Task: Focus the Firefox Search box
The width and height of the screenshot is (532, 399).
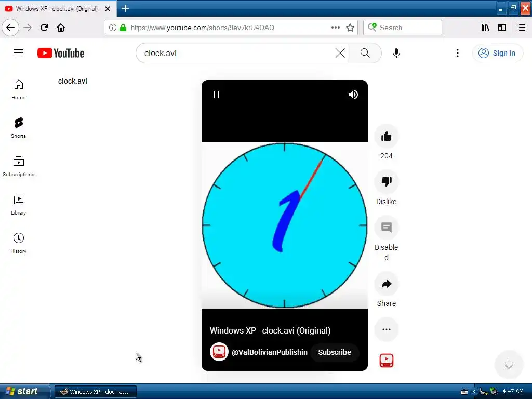Action: pos(403,28)
